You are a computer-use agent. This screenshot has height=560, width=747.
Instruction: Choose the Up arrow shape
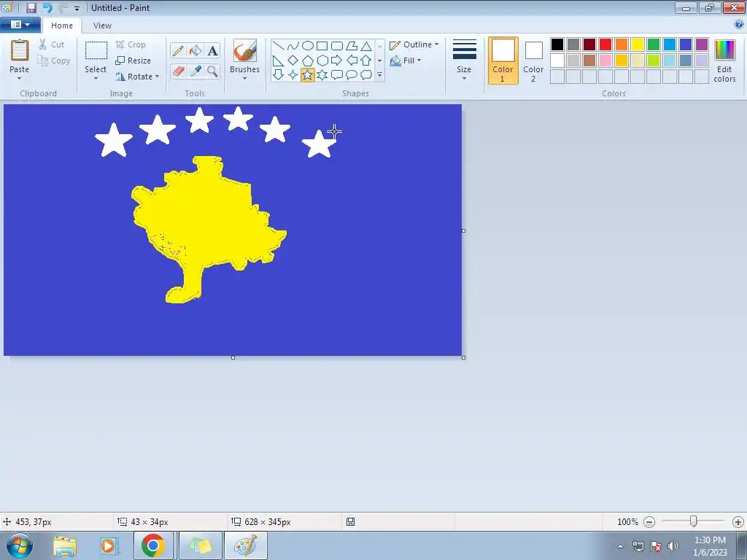(366, 61)
